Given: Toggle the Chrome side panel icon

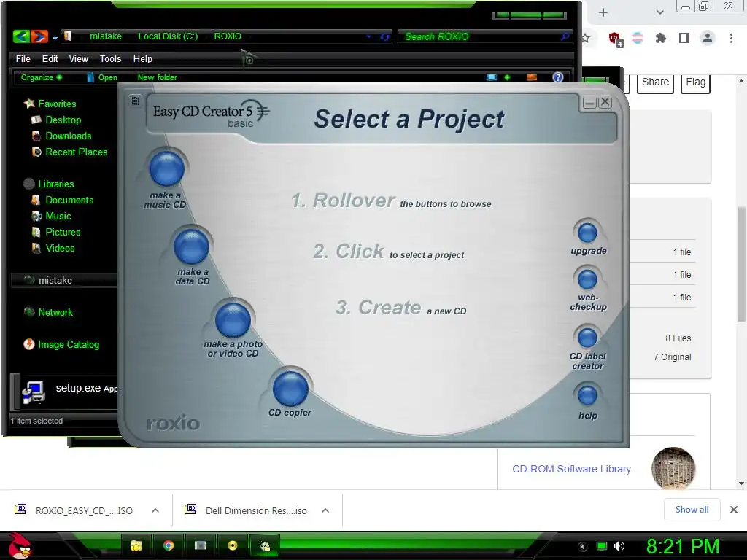Looking at the screenshot, I should (x=684, y=38).
